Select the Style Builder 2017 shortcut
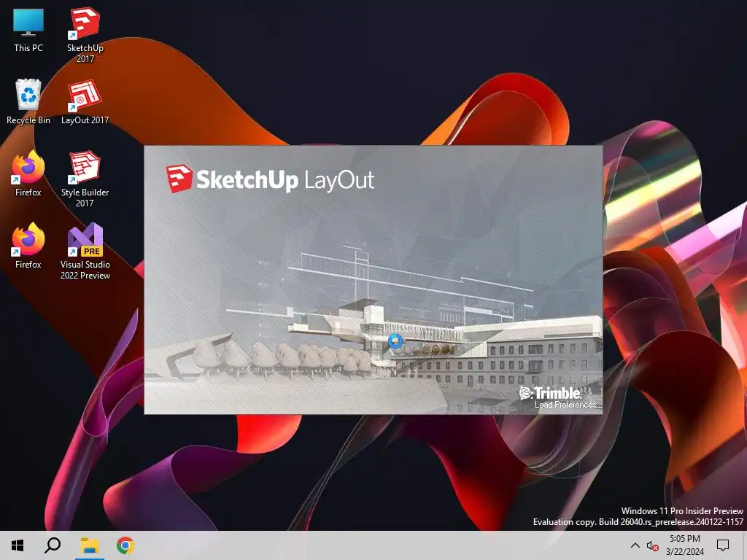Screen dimensions: 747x560 point(85,179)
